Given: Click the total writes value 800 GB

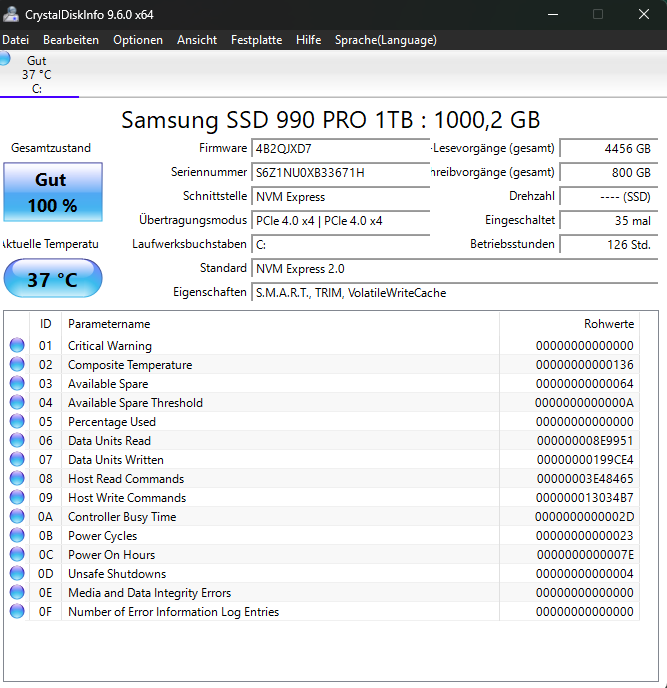Looking at the screenshot, I should (609, 172).
